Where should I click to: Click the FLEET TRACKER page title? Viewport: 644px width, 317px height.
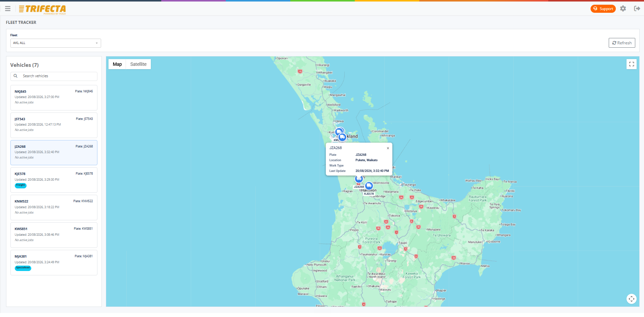pyautogui.click(x=21, y=22)
